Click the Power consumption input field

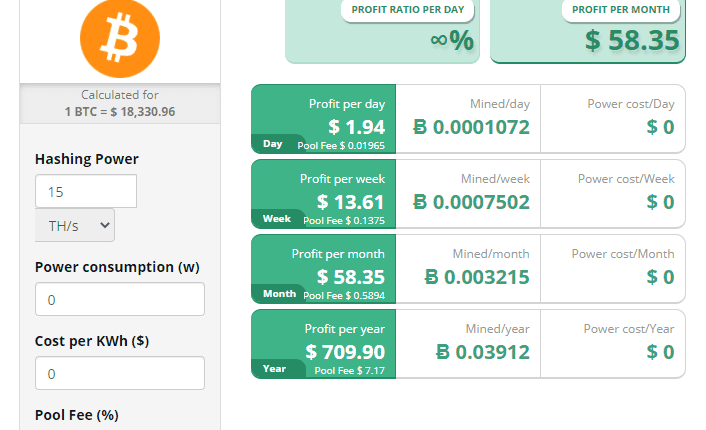120,299
